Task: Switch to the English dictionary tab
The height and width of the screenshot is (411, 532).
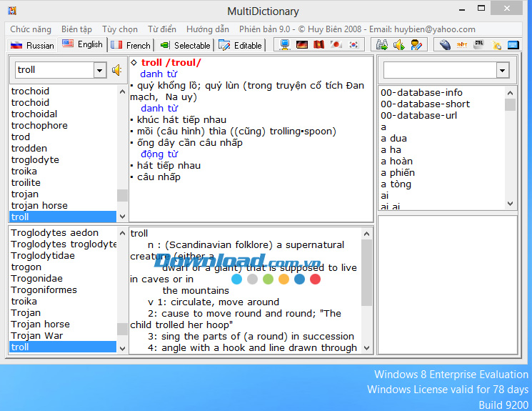Action: click(x=82, y=44)
